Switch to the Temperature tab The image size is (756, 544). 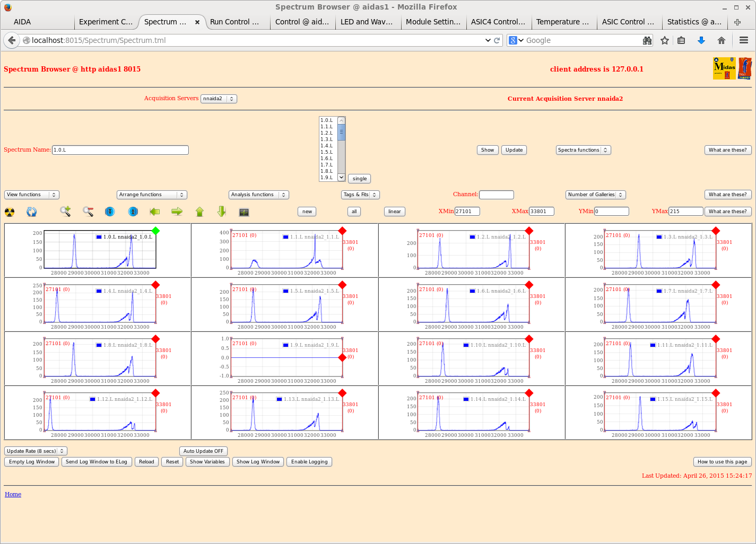[x=564, y=22]
